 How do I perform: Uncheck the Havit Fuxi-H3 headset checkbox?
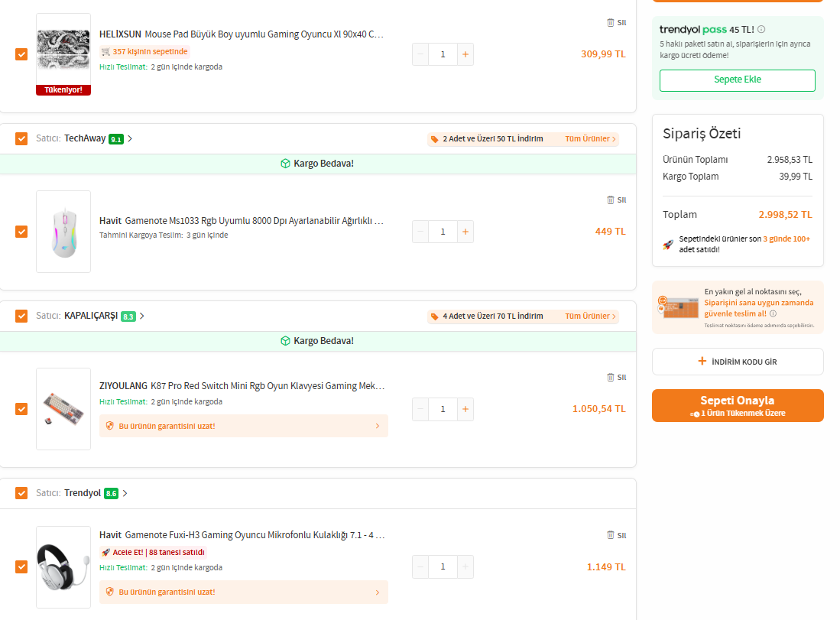(21, 567)
